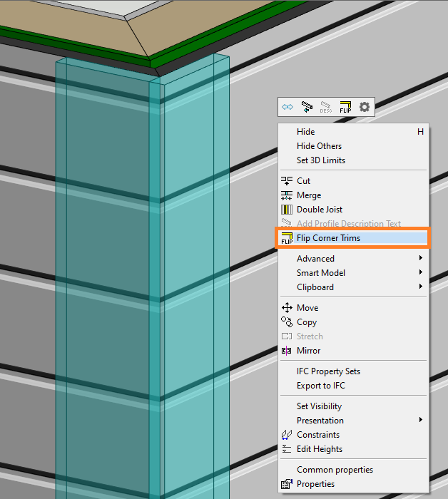Click the Mirror menu item

click(309, 351)
